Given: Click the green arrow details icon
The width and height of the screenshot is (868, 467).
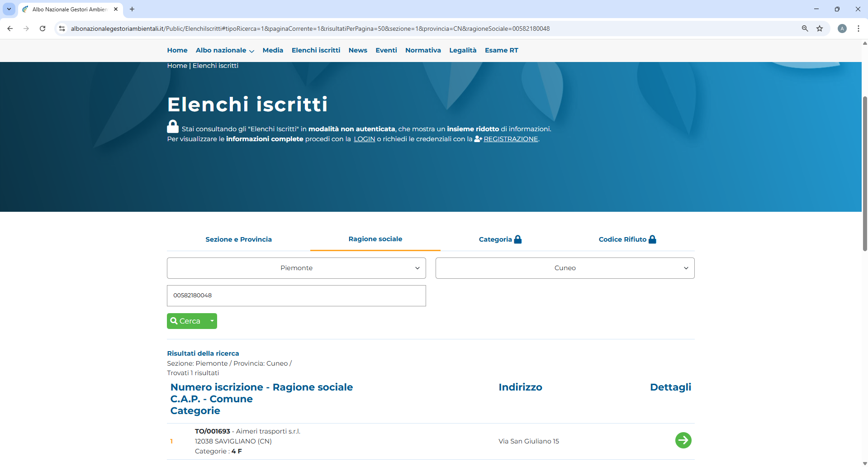Looking at the screenshot, I should click(x=683, y=440).
